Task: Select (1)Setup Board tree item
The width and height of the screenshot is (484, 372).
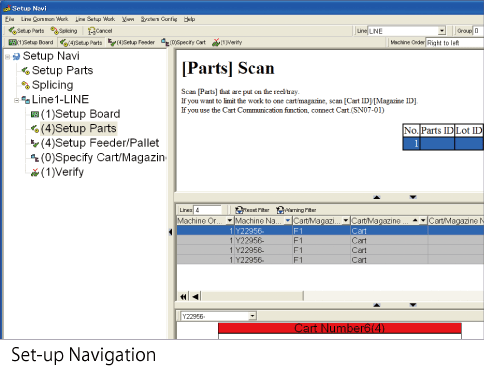Action: (x=80, y=114)
